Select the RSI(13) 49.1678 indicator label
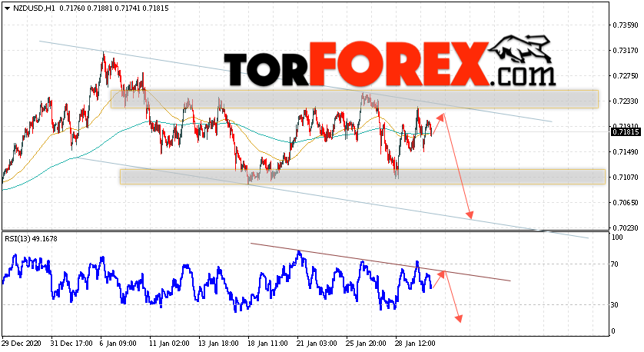 (31, 238)
